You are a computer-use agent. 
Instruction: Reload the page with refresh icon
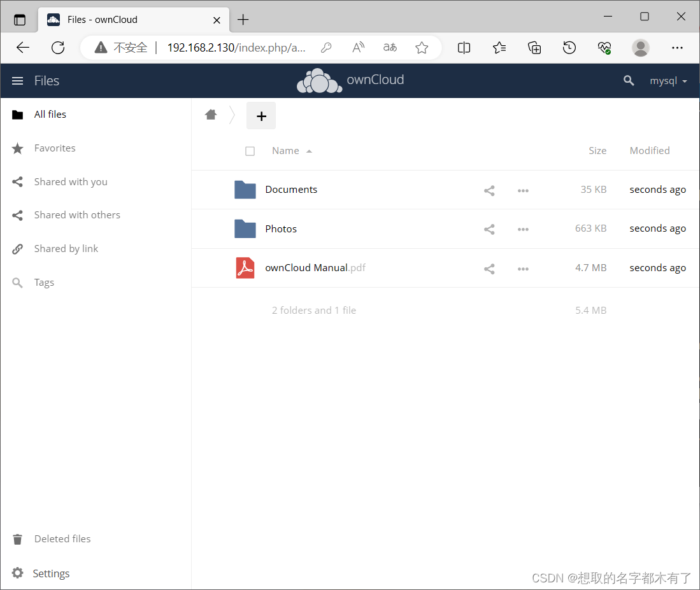pyautogui.click(x=58, y=47)
